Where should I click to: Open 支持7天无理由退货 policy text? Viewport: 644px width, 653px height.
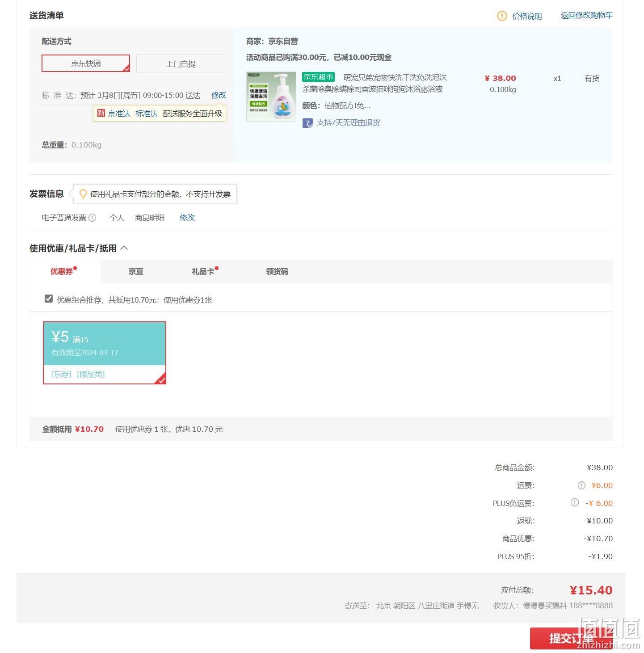pos(348,123)
